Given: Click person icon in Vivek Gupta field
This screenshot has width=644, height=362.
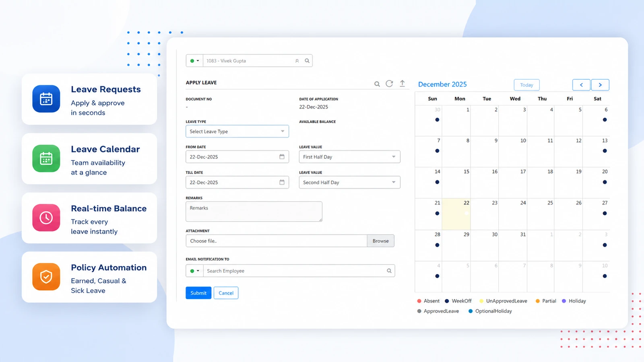Looking at the screenshot, I should point(297,61).
